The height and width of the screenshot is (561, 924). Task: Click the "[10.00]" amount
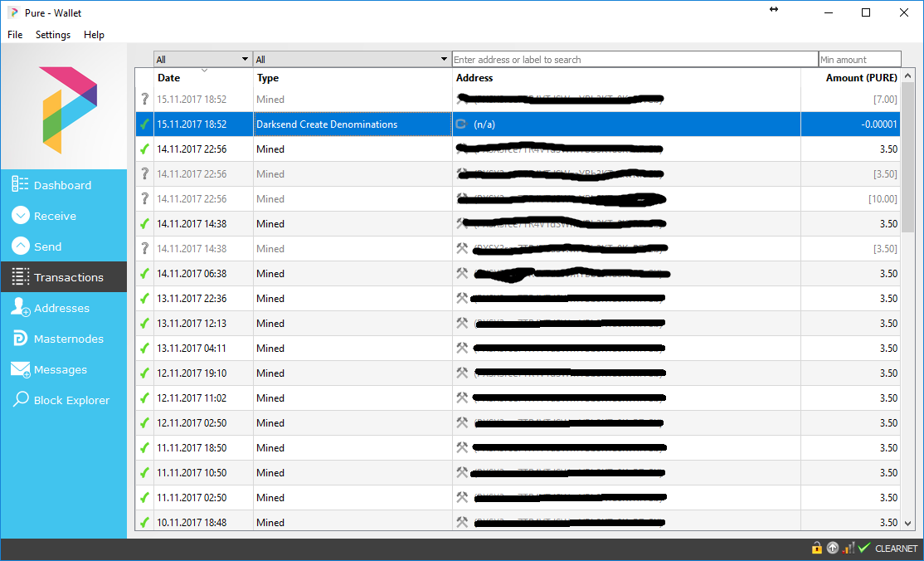[883, 199]
